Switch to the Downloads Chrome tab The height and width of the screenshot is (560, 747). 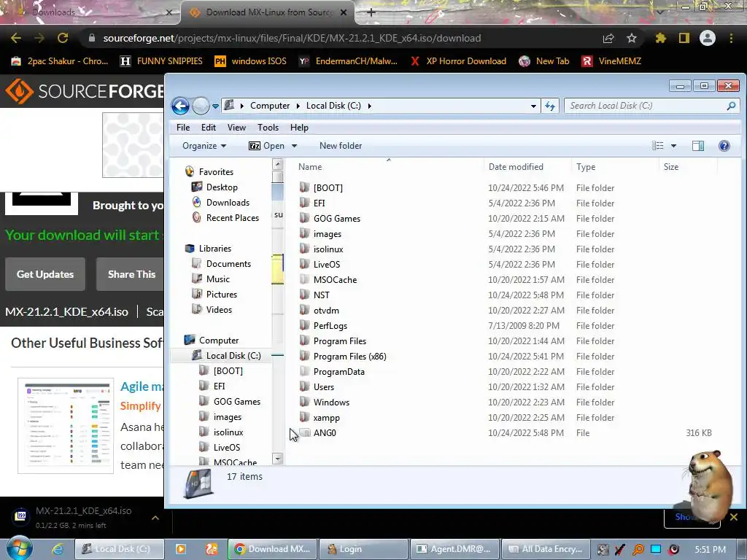90,12
